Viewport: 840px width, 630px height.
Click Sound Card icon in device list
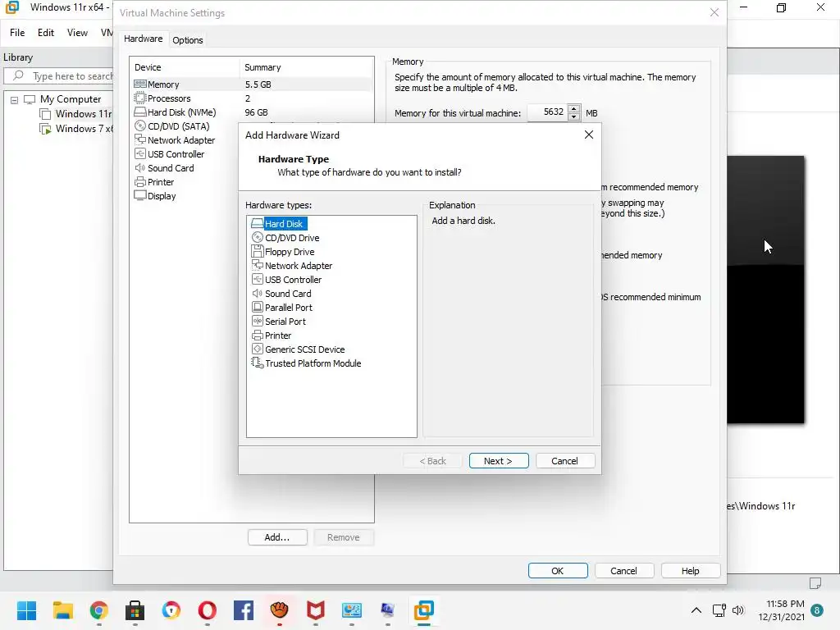tap(139, 167)
